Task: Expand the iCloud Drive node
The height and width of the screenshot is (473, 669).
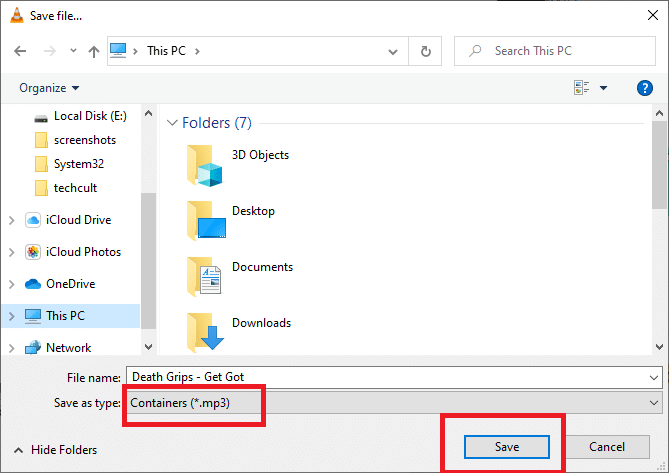Action: coord(12,220)
